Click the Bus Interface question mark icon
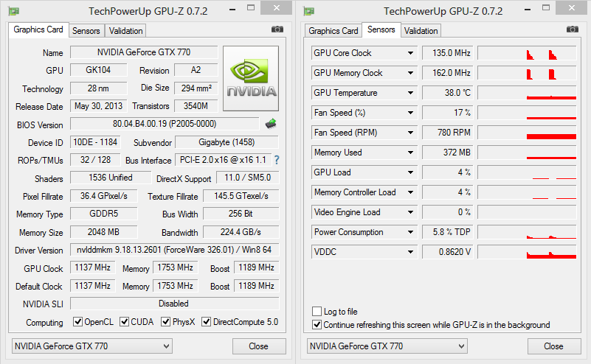 [277, 160]
